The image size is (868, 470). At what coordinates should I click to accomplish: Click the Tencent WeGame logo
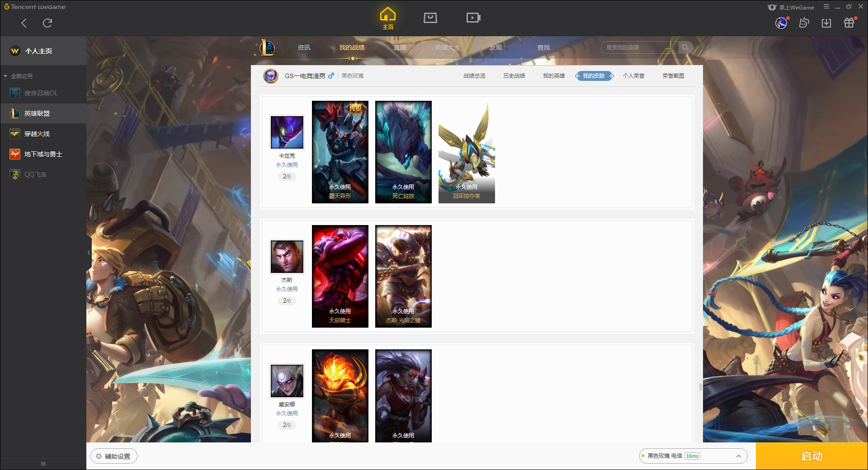[x=35, y=7]
